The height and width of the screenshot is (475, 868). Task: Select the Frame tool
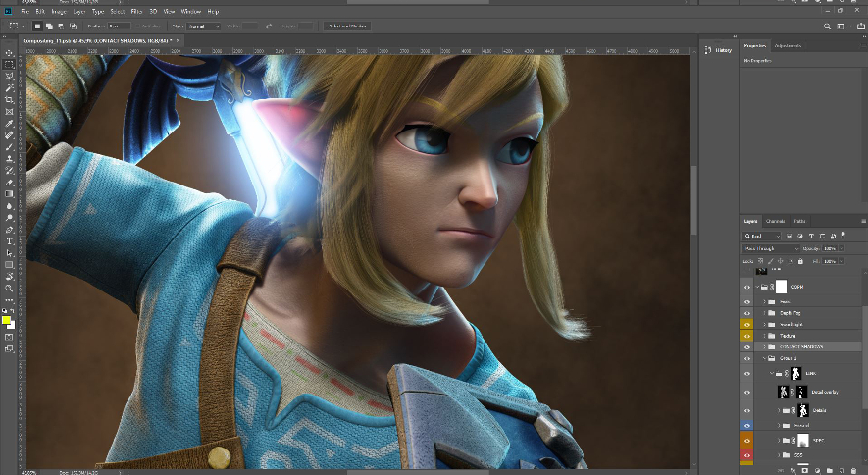click(x=9, y=112)
